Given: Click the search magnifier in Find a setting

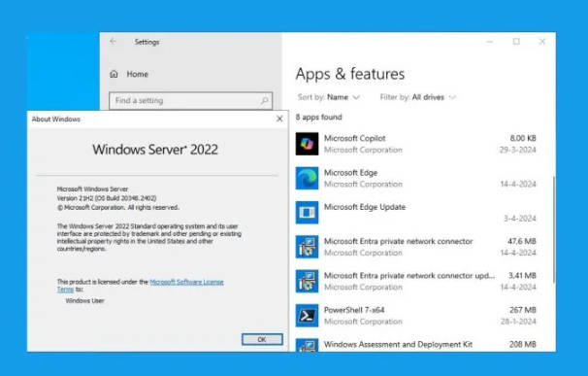Looking at the screenshot, I should coord(264,101).
